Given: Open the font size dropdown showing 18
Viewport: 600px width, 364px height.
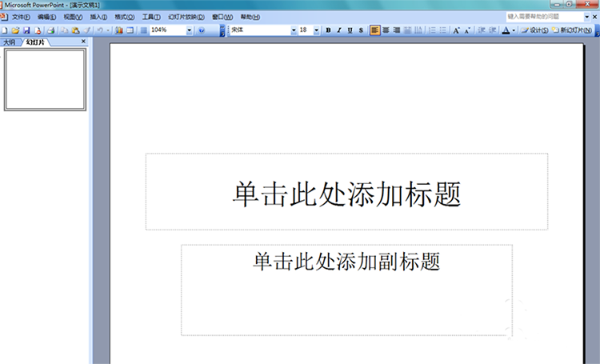Looking at the screenshot, I should (317, 30).
